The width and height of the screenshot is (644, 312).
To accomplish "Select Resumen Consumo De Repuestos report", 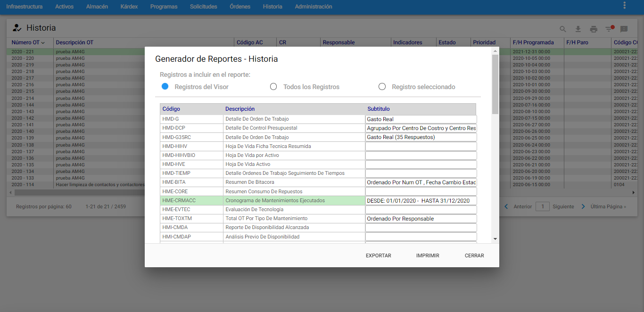I will (x=263, y=191).
